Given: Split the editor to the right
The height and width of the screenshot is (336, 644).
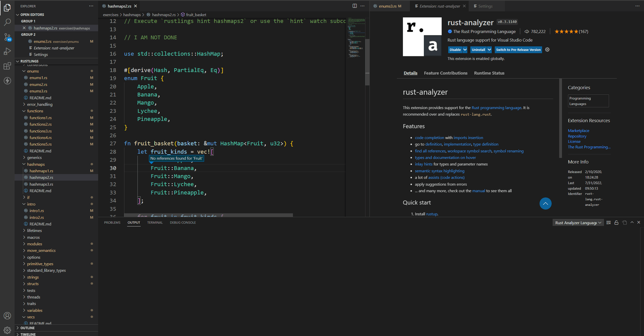Looking at the screenshot, I should [x=355, y=6].
